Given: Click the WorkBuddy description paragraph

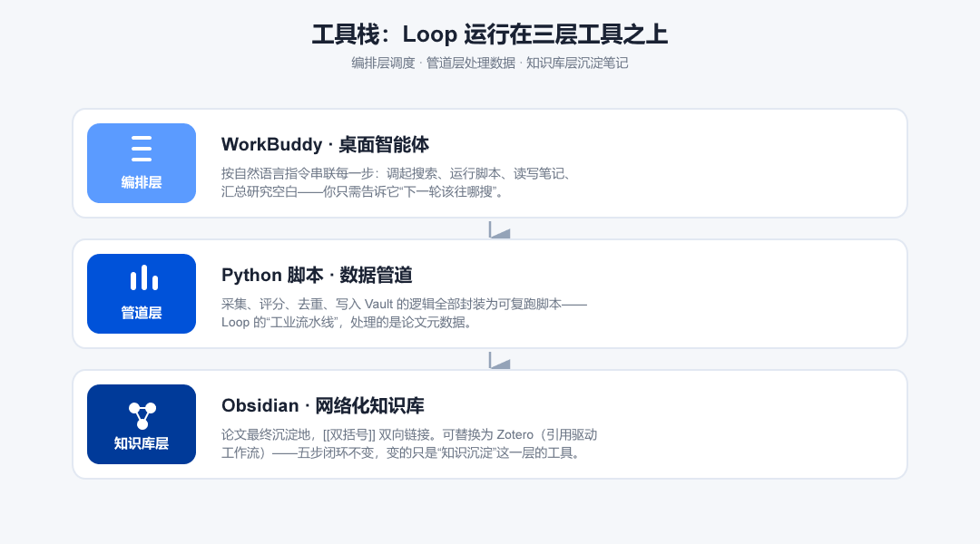Looking at the screenshot, I should coord(397,182).
